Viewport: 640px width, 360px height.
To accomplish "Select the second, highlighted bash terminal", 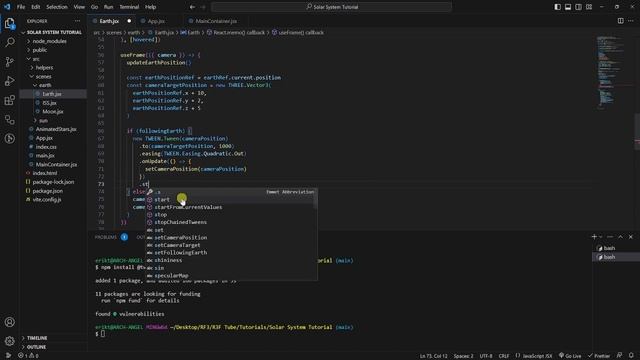I will pyautogui.click(x=616, y=257).
